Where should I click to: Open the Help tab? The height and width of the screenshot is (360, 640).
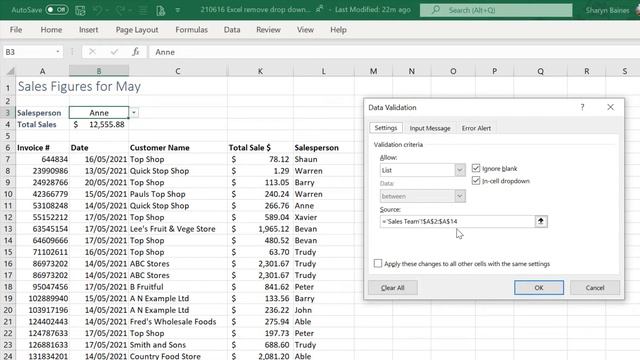338,30
